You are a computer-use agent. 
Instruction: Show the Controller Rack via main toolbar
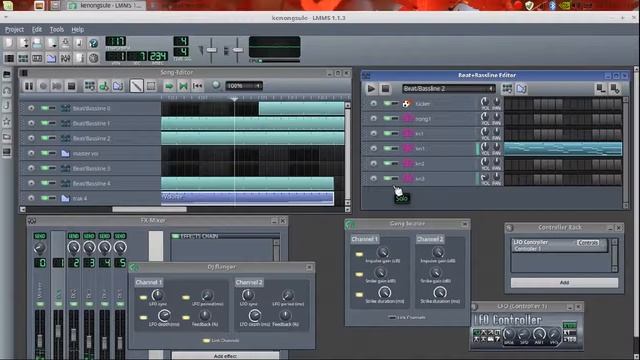tap(93, 58)
